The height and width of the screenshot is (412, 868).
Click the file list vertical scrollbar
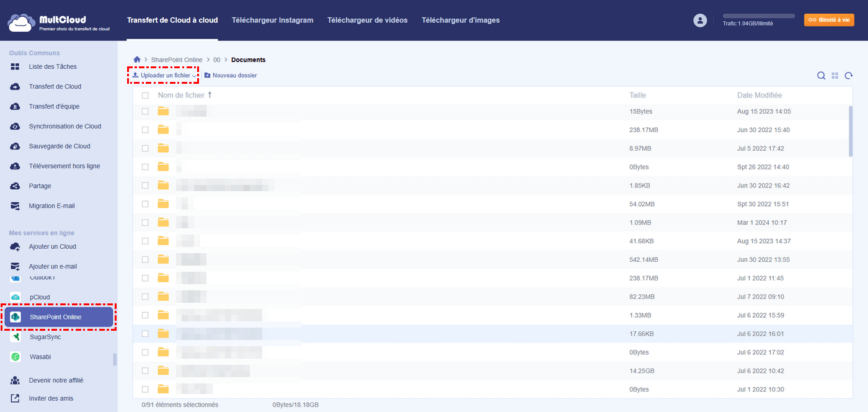pos(851,131)
